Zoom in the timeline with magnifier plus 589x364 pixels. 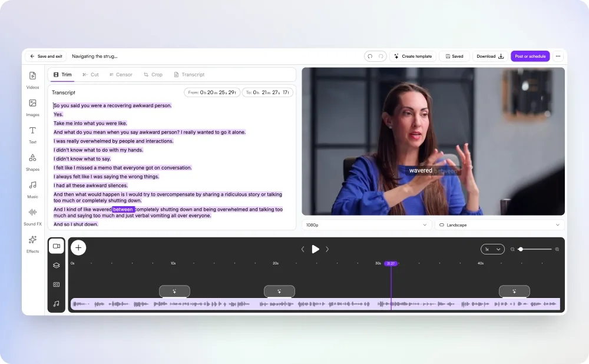pos(557,249)
